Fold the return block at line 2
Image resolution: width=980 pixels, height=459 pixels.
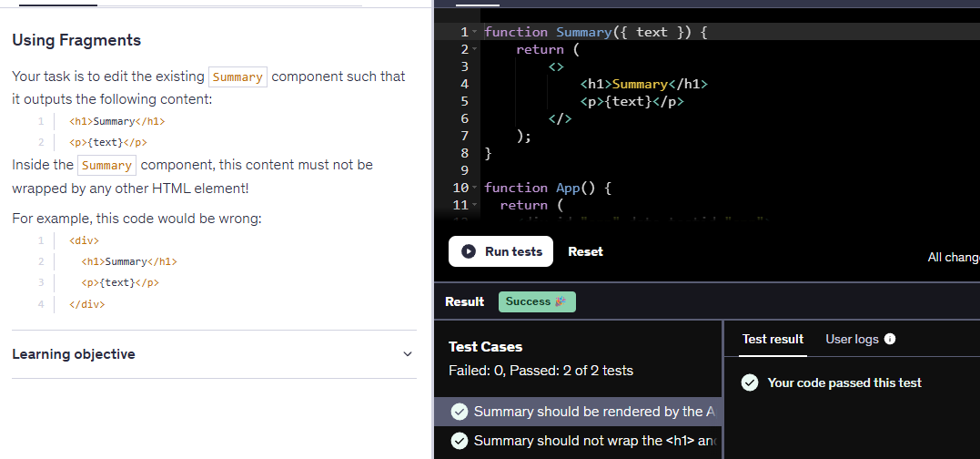coord(476,50)
